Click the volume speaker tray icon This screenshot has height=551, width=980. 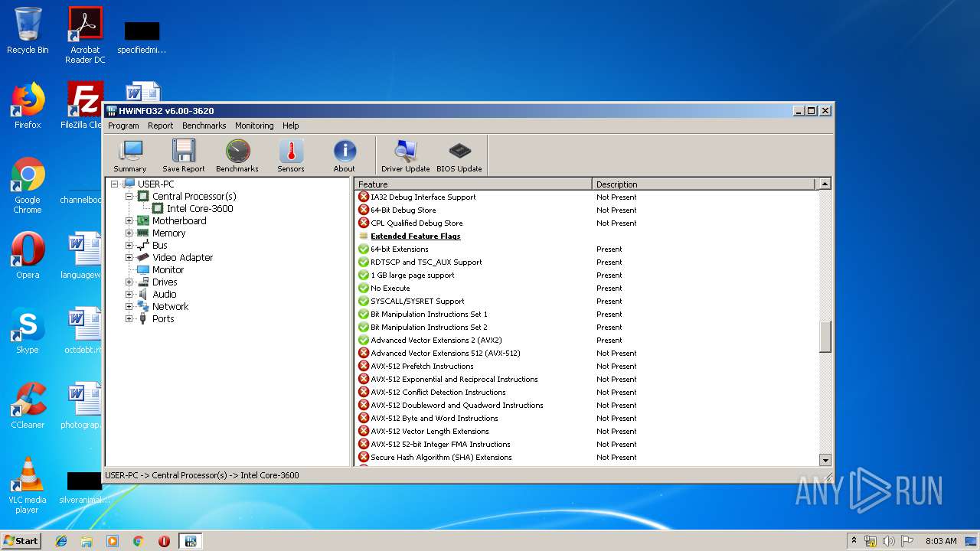click(889, 541)
